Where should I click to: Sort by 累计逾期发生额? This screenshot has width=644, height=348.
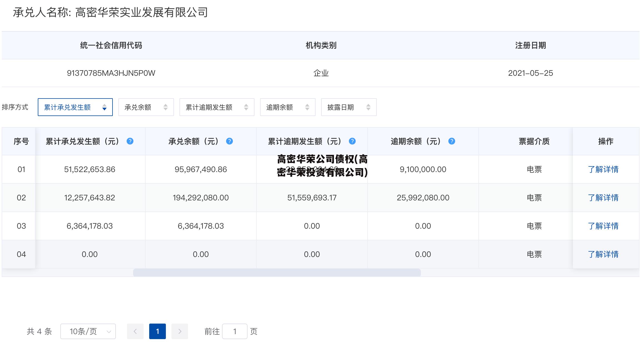click(x=217, y=107)
